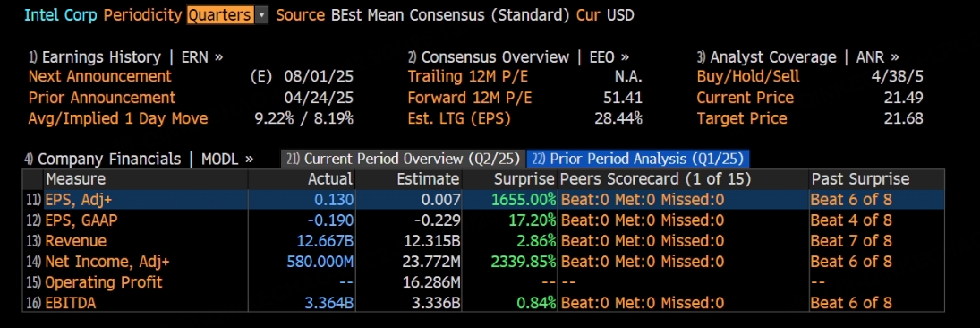980x328 pixels.
Task: Select the EPS, Adj+ row
Action: tap(483, 200)
